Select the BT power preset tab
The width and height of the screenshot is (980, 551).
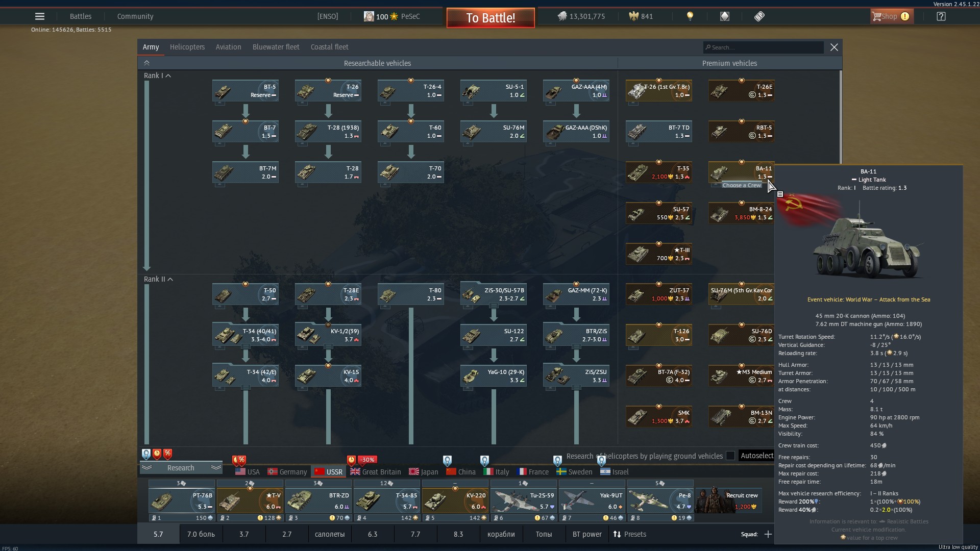point(587,534)
